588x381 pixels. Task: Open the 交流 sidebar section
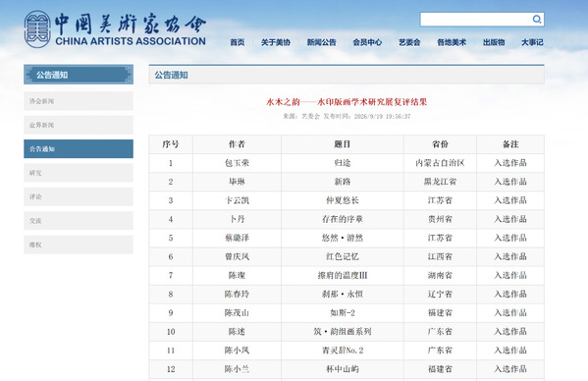[79, 221]
